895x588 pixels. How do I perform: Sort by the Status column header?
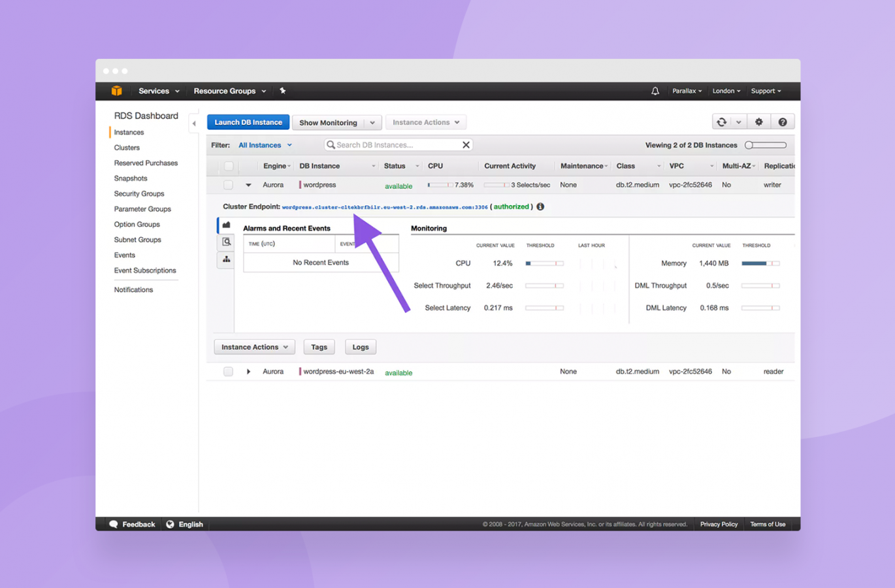pos(395,166)
